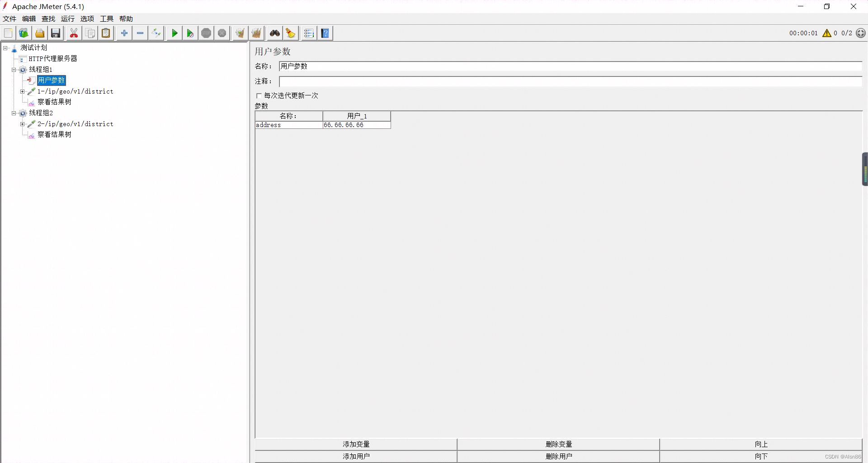The image size is (868, 463).
Task: Click the 删除用户 button
Action: pyautogui.click(x=558, y=457)
